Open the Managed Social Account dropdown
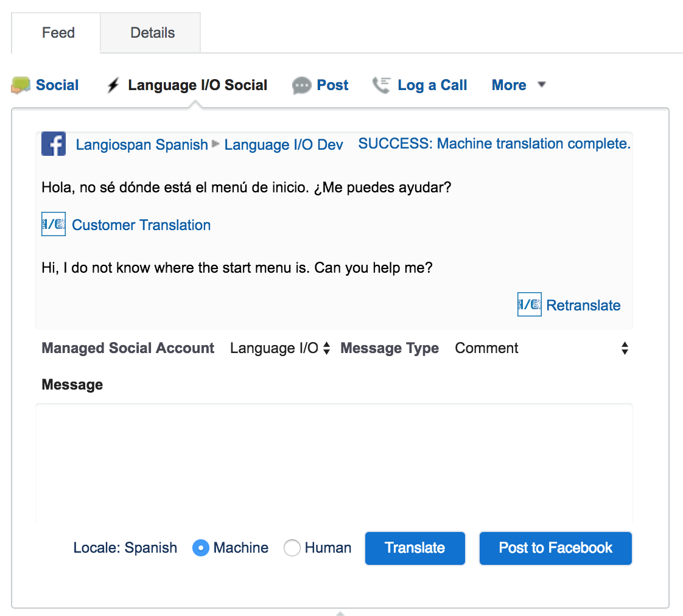 [280, 348]
